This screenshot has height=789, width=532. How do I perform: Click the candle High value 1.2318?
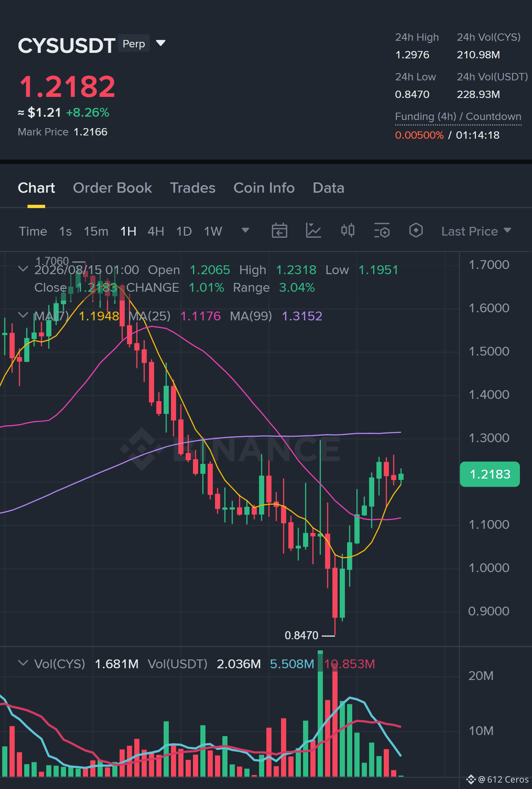296,270
